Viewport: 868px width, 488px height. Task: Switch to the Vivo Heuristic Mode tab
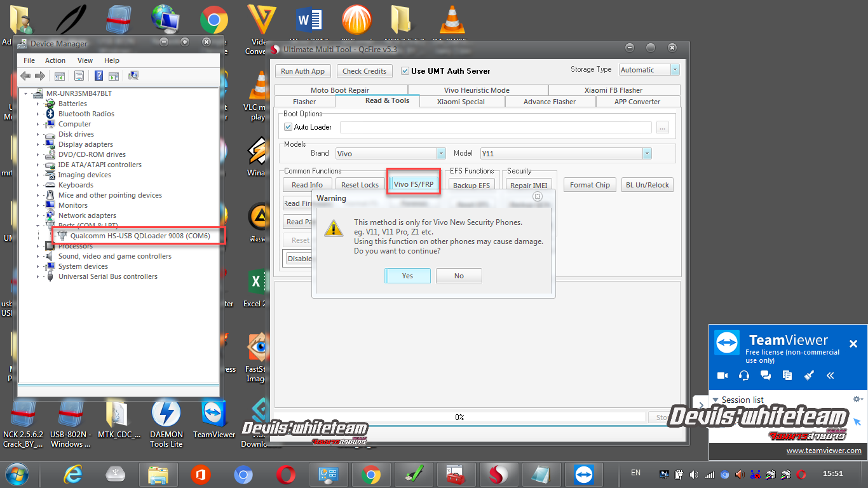click(477, 90)
